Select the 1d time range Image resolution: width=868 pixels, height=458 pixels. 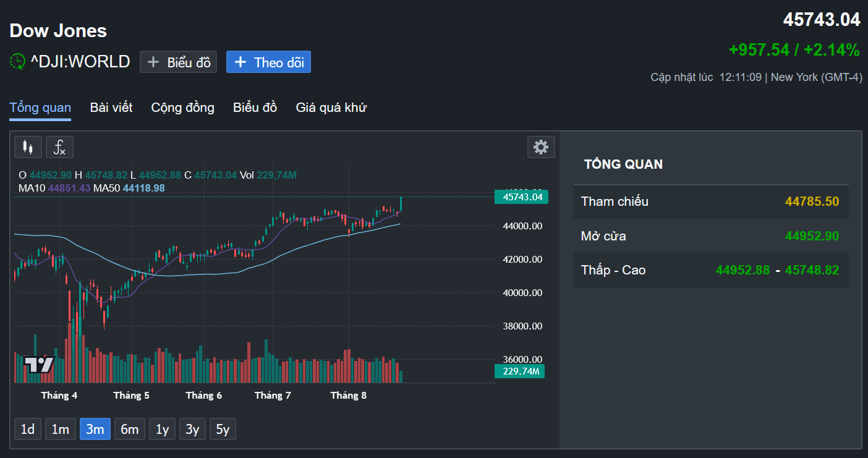pyautogui.click(x=28, y=429)
